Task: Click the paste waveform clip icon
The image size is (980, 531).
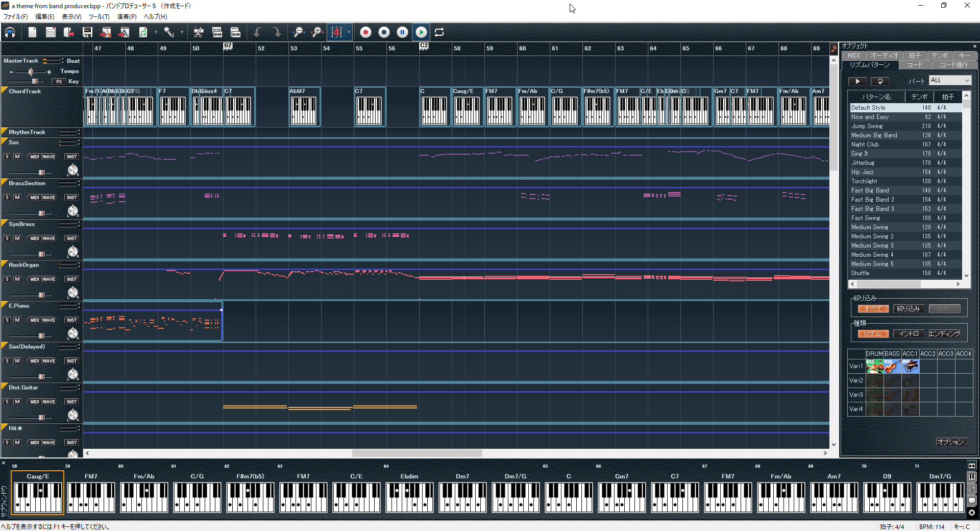Action: (x=235, y=32)
